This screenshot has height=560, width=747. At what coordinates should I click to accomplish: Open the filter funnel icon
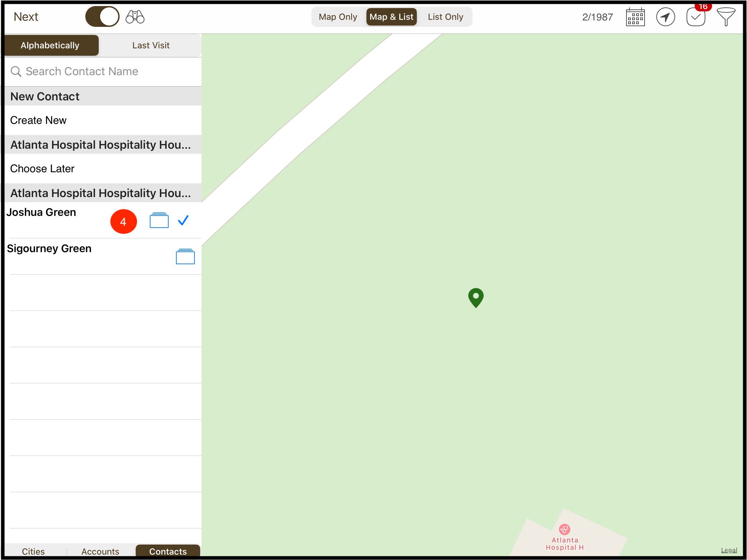[726, 17]
